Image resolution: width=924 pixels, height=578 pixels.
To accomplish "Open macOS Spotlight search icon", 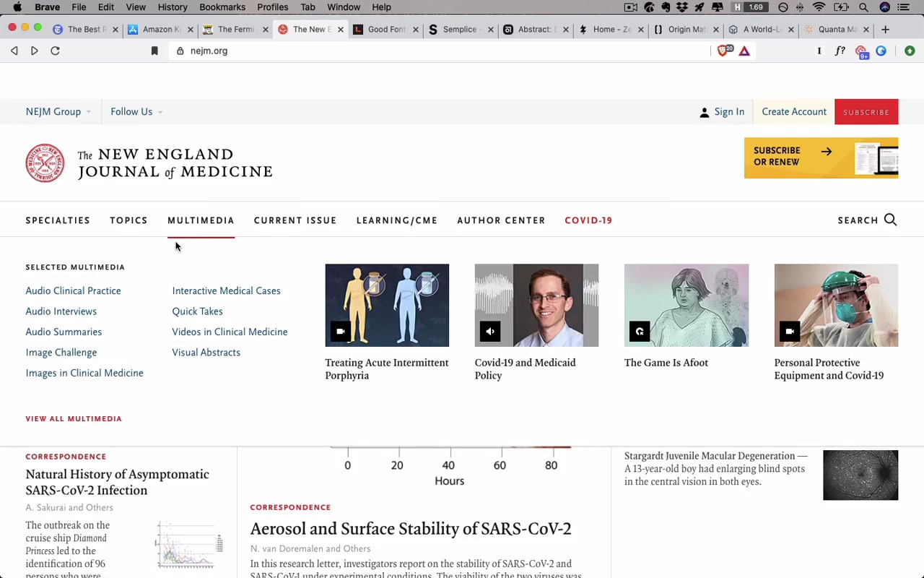I will click(863, 7).
